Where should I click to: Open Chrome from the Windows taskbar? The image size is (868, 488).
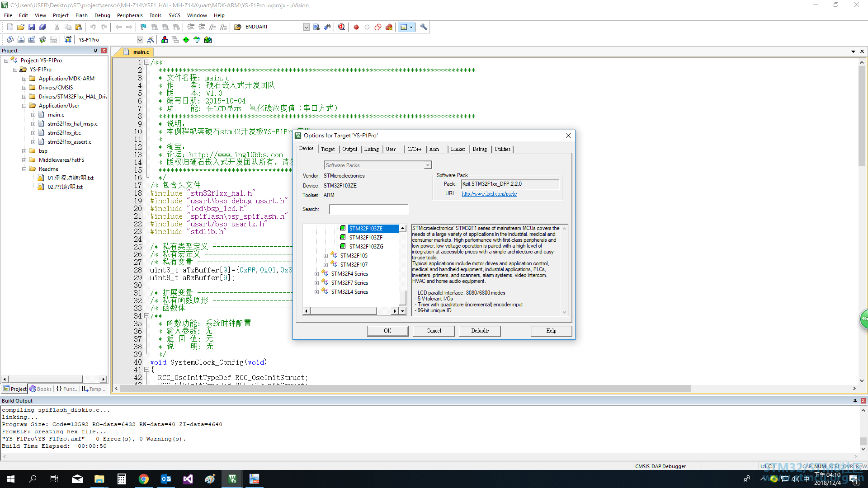pyautogui.click(x=144, y=479)
